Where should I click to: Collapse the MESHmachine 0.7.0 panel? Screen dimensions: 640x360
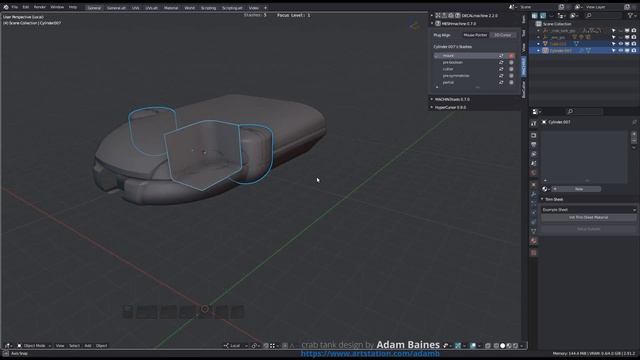pos(432,24)
